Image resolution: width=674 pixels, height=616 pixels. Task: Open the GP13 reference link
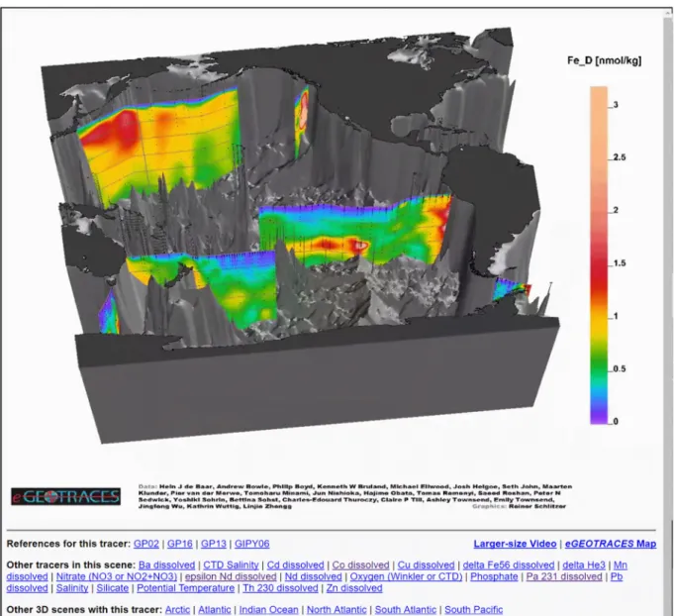pyautogui.click(x=214, y=544)
